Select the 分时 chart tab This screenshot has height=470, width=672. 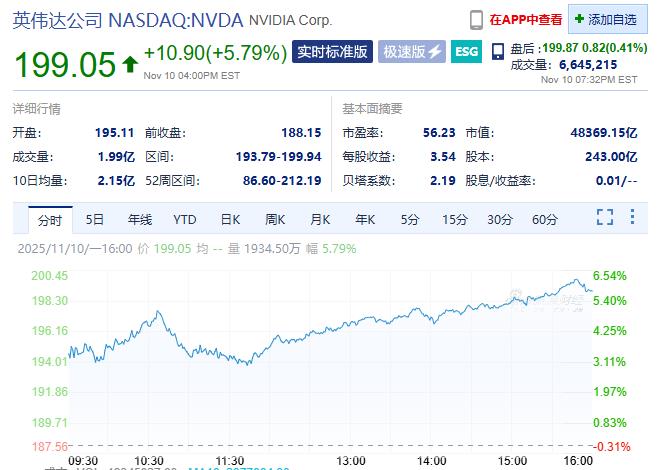[50, 220]
